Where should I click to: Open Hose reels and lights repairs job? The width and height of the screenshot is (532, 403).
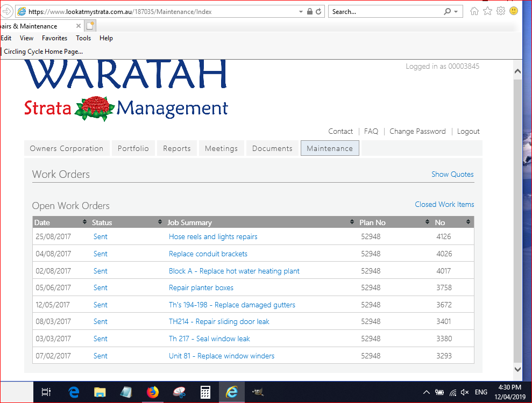[x=213, y=236]
